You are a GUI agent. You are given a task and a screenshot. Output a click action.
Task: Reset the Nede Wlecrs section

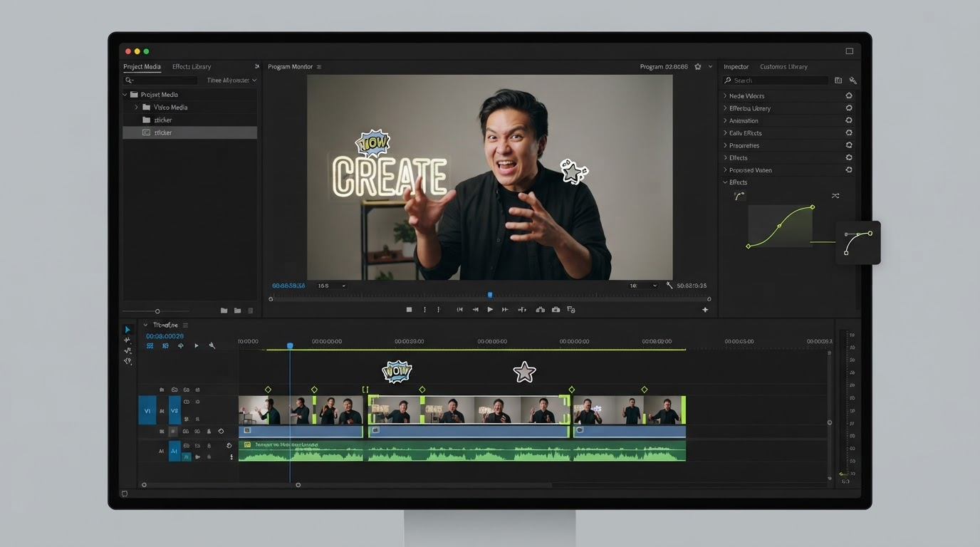click(x=849, y=95)
